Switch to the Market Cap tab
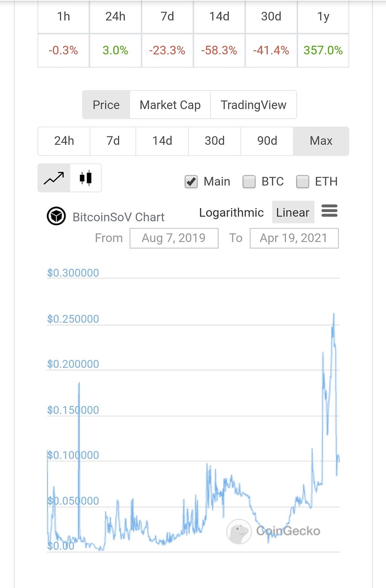Viewport: 386px width, 588px height. (170, 105)
